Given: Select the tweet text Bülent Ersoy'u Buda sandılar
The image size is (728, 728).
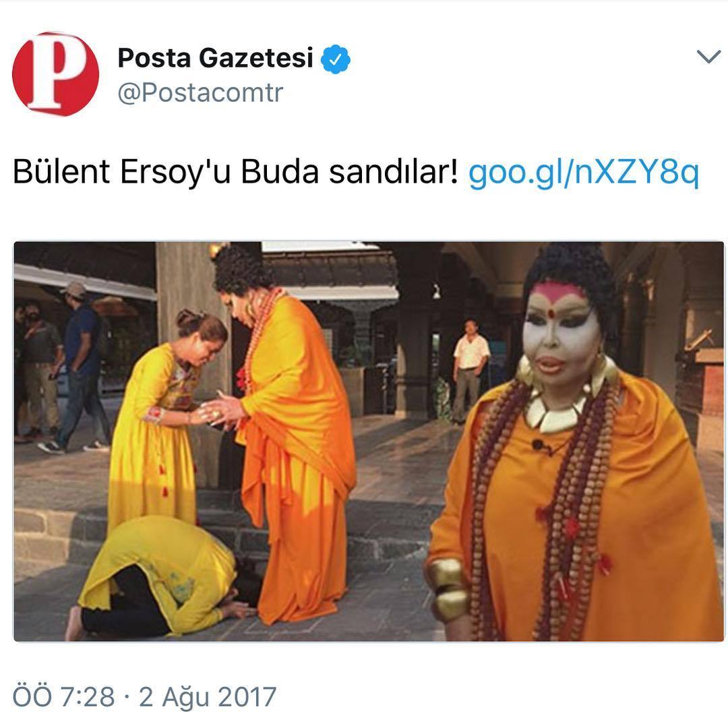Looking at the screenshot, I should point(235,172).
